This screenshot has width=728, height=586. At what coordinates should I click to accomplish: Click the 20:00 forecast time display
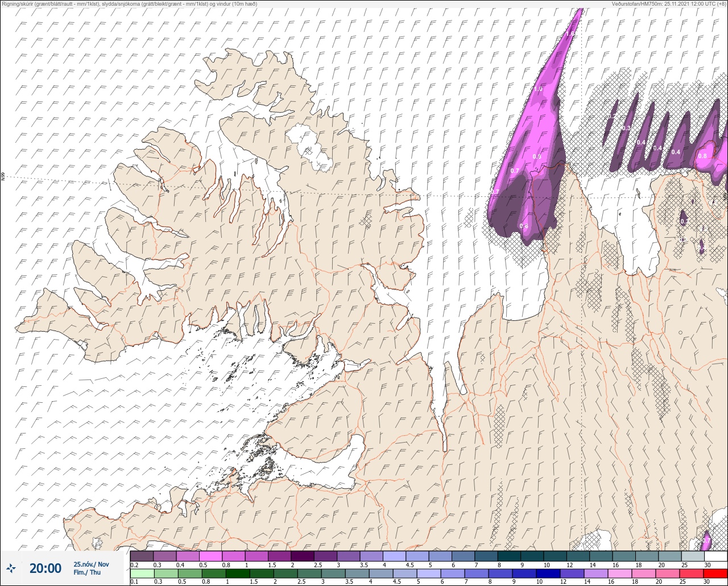pos(45,568)
